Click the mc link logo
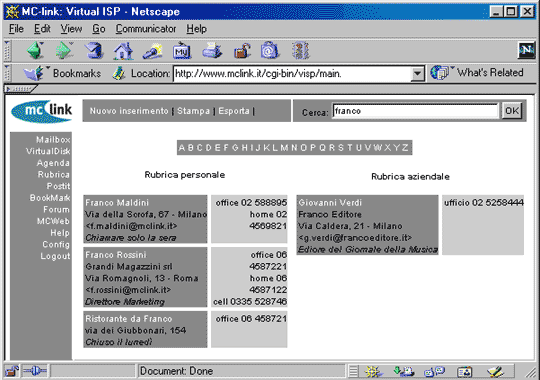This screenshot has width=540, height=380. pyautogui.click(x=42, y=111)
